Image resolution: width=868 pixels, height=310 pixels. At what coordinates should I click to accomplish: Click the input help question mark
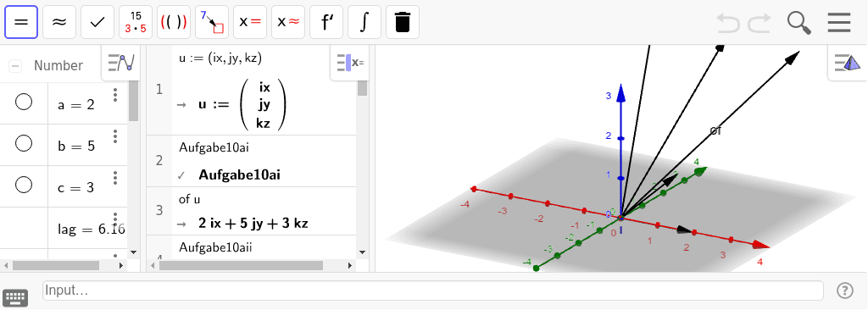(x=845, y=290)
